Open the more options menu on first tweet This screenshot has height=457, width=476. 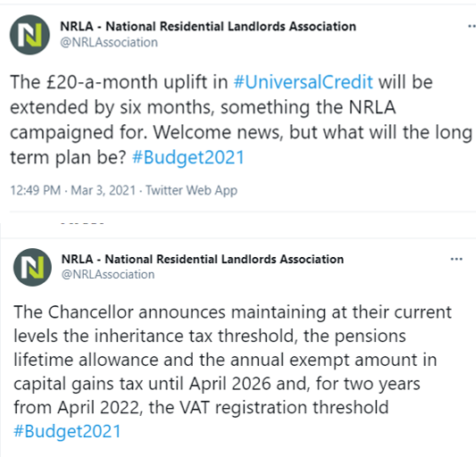coord(472,27)
